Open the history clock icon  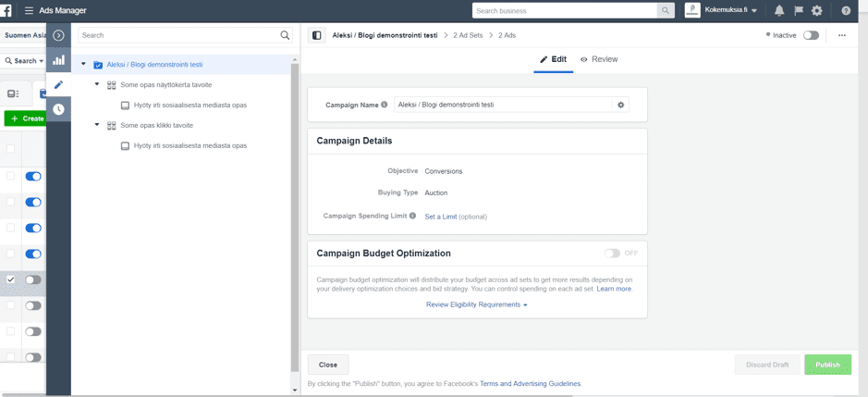[x=58, y=109]
